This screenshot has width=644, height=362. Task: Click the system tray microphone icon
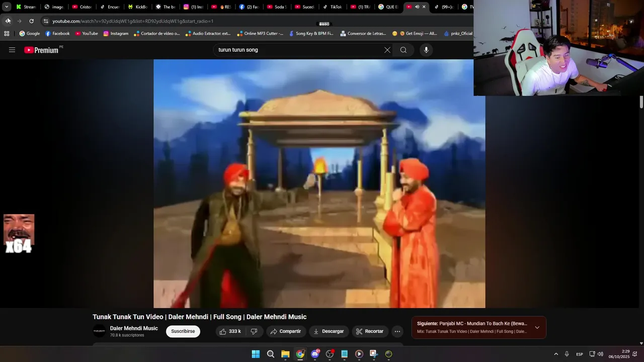coord(567,354)
